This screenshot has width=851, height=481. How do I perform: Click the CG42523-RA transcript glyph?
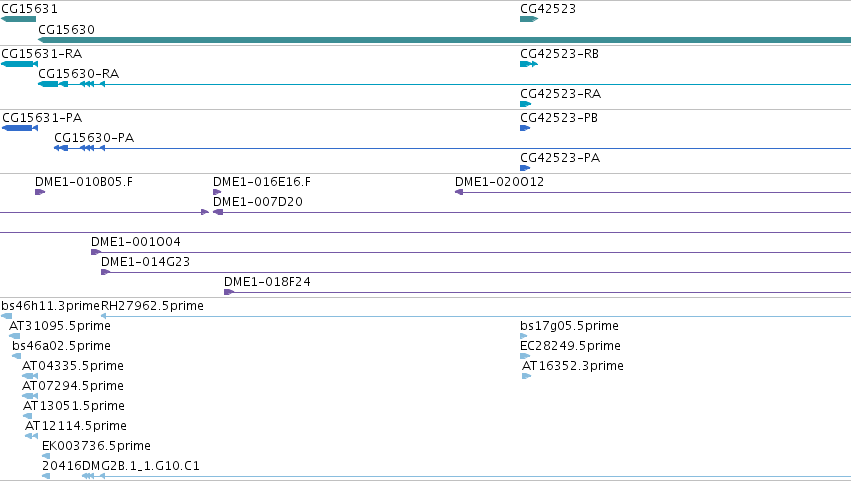(x=525, y=104)
